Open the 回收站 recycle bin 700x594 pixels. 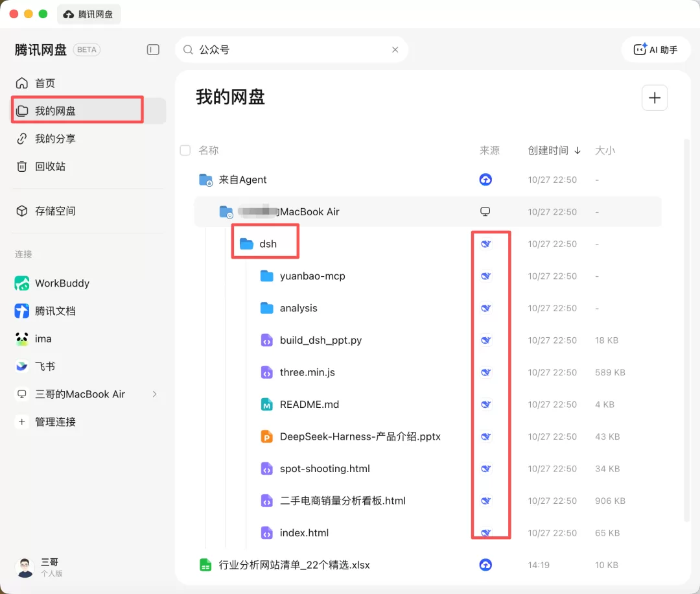click(50, 166)
